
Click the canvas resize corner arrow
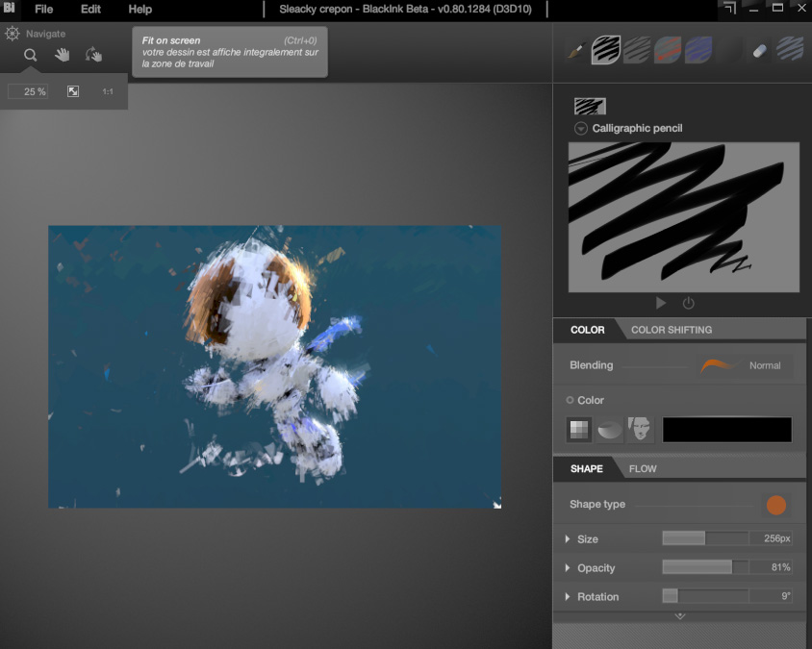[x=496, y=504]
